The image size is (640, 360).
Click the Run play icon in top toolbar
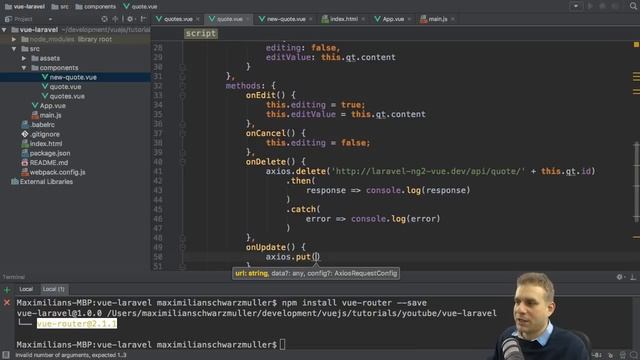(590, 6)
